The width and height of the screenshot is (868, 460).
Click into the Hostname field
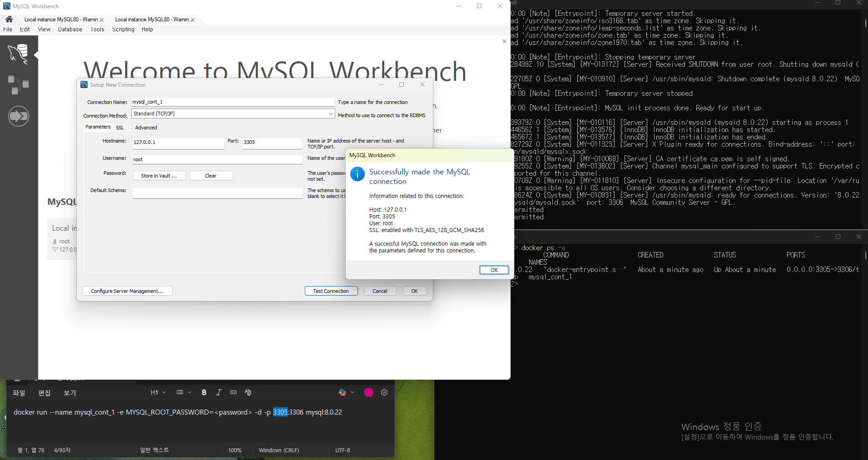tap(178, 143)
